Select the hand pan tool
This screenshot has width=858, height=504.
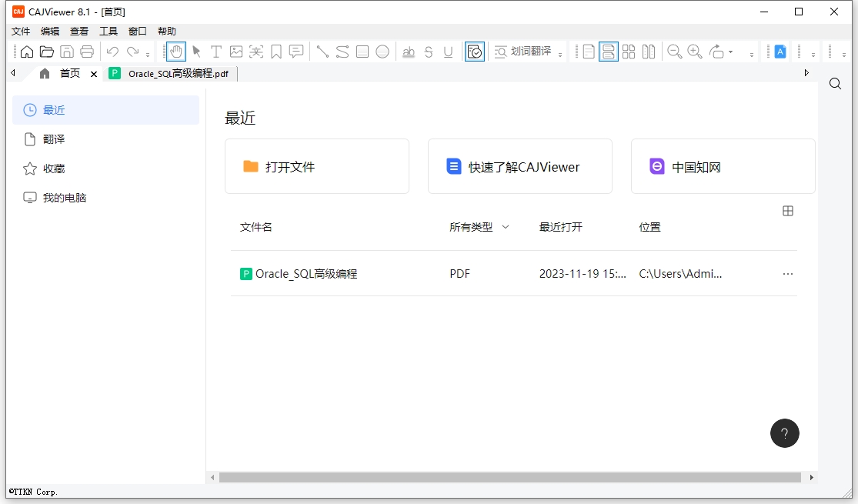tap(176, 52)
